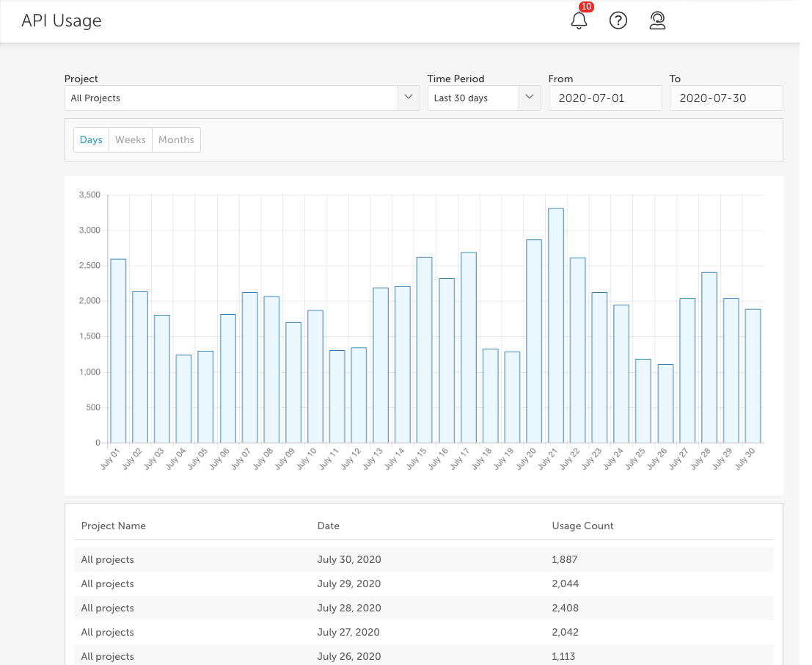Switch to the Weeks view tab
Image resolution: width=812 pixels, height=665 pixels.
pyautogui.click(x=131, y=140)
